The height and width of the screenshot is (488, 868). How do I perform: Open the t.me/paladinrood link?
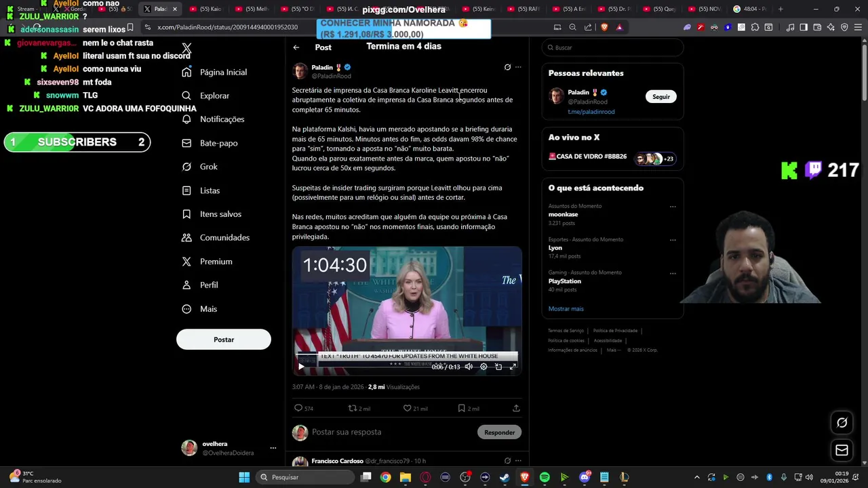pos(591,112)
